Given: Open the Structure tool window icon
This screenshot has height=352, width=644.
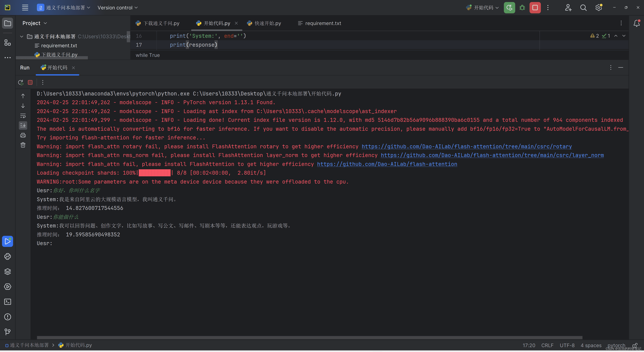Looking at the screenshot, I should (8, 42).
